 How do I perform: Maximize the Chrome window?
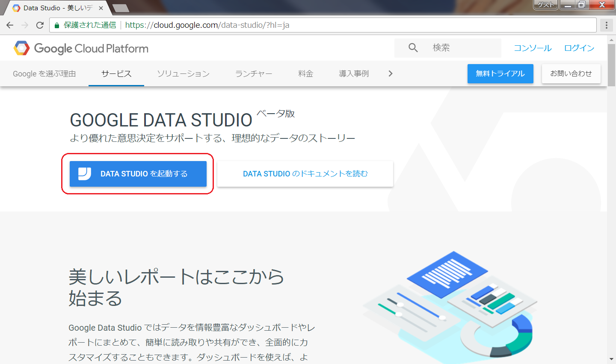tap(581, 5)
